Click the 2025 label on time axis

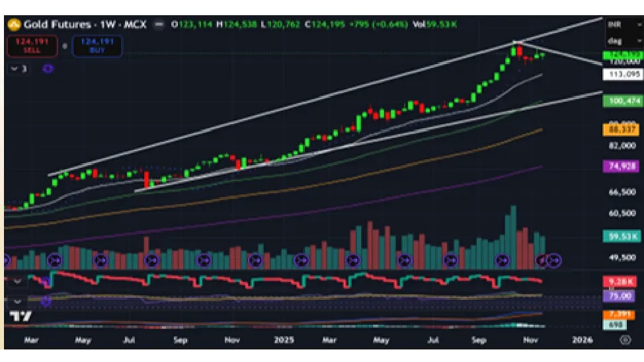click(284, 340)
